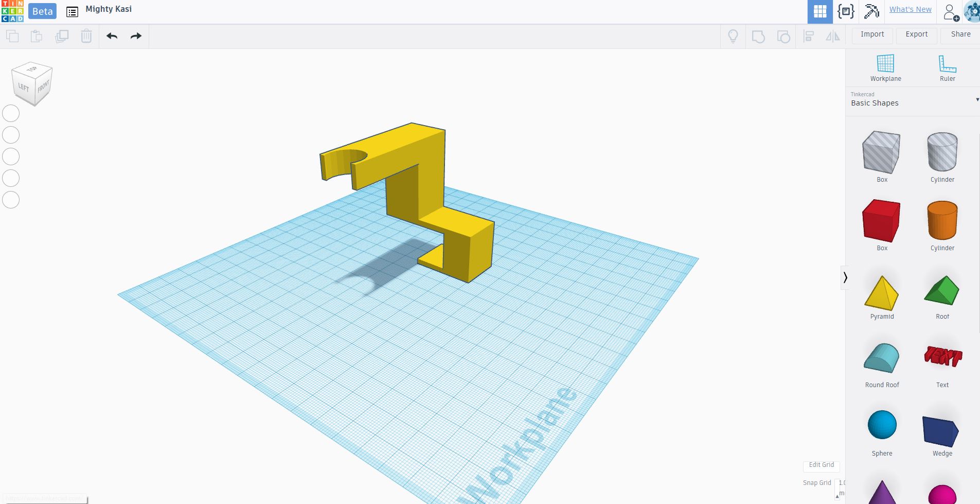The width and height of the screenshot is (980, 504).
Task: Open the designs list icon
Action: pos(72,11)
